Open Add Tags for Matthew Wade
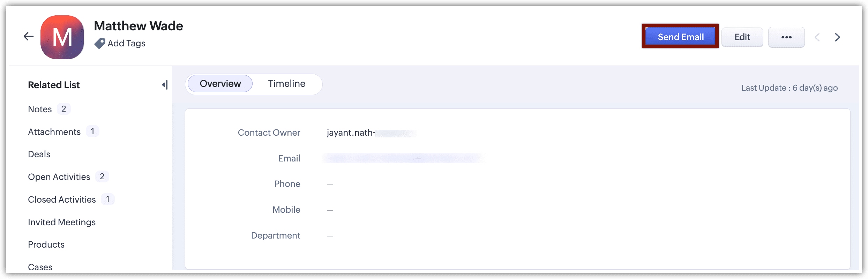The height and width of the screenshot is (279, 868). coord(126,43)
